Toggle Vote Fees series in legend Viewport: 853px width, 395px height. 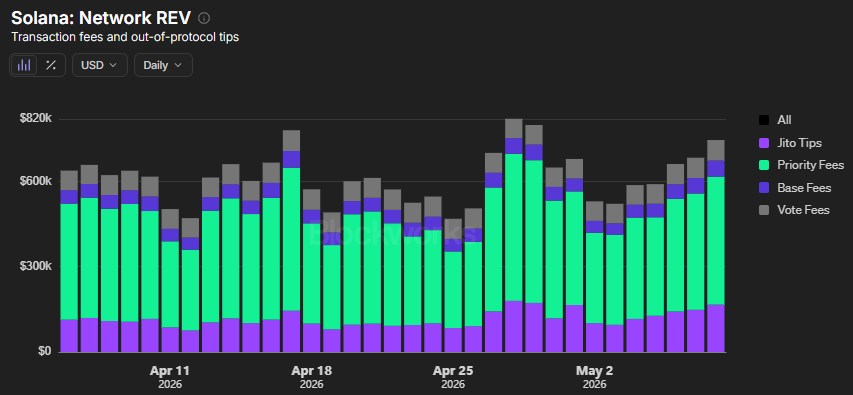tap(794, 209)
